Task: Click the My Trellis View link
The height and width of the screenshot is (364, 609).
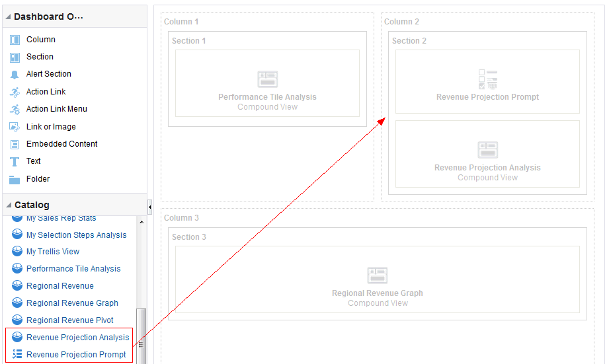Action: click(53, 252)
